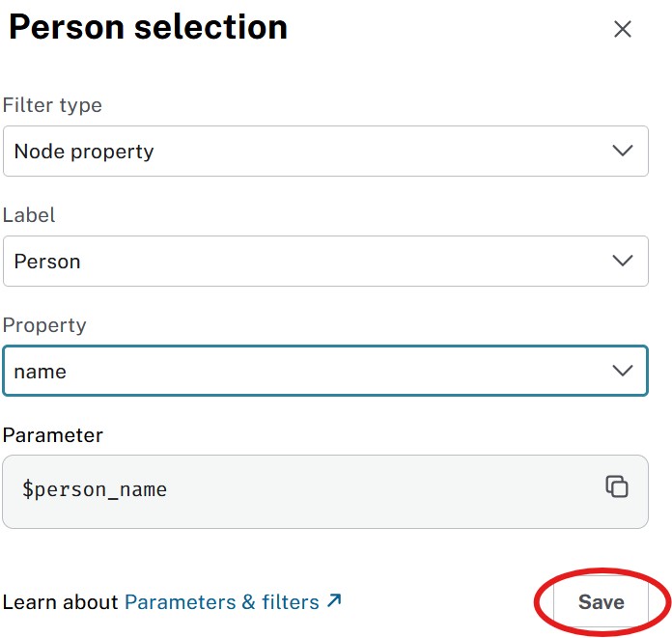Click the chevron beside Person label value
This screenshot has width=672, height=638.
[x=623, y=261]
